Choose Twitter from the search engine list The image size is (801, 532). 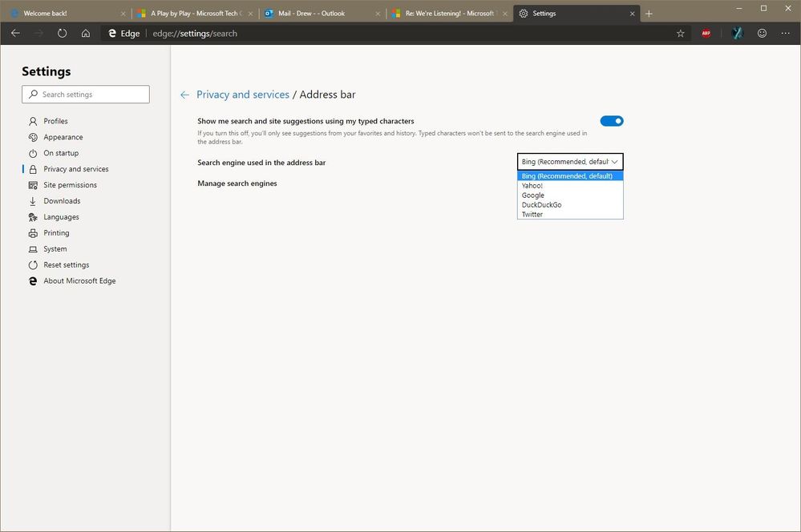pos(570,215)
